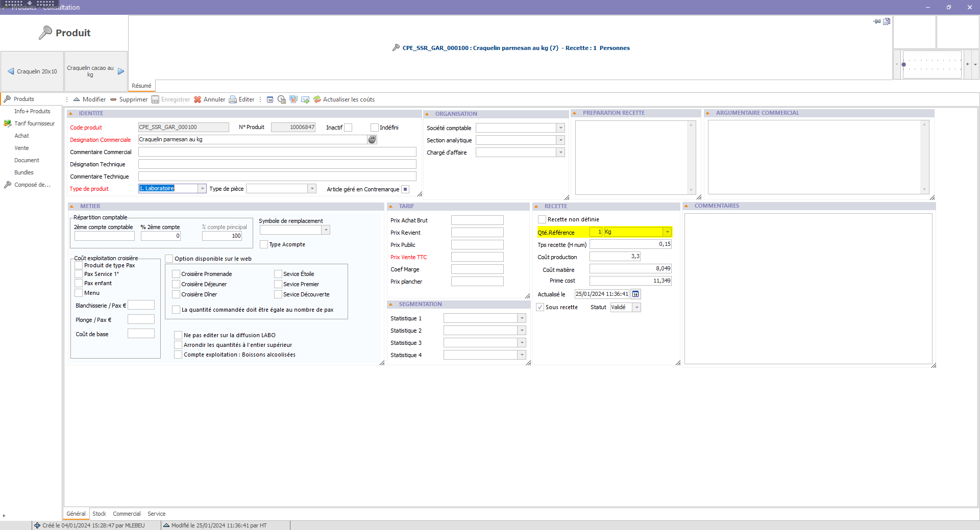Open the Type de produit dropdown
Viewport: 980px width, 530px height.
202,189
